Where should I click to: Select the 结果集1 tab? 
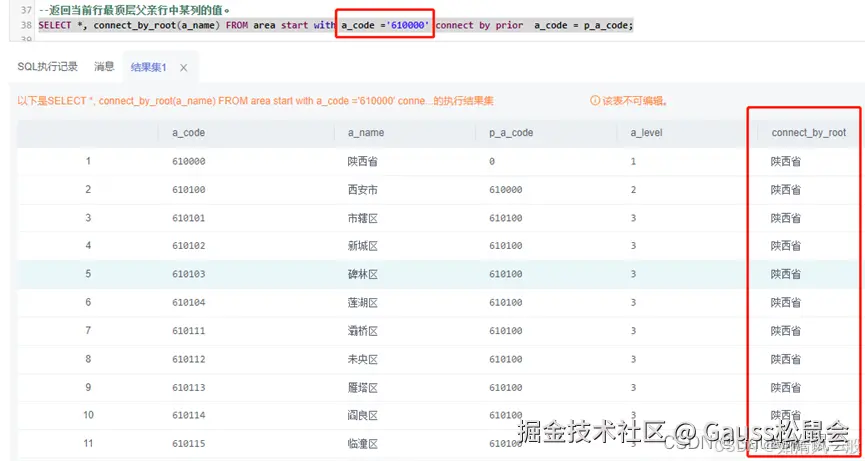tap(148, 67)
